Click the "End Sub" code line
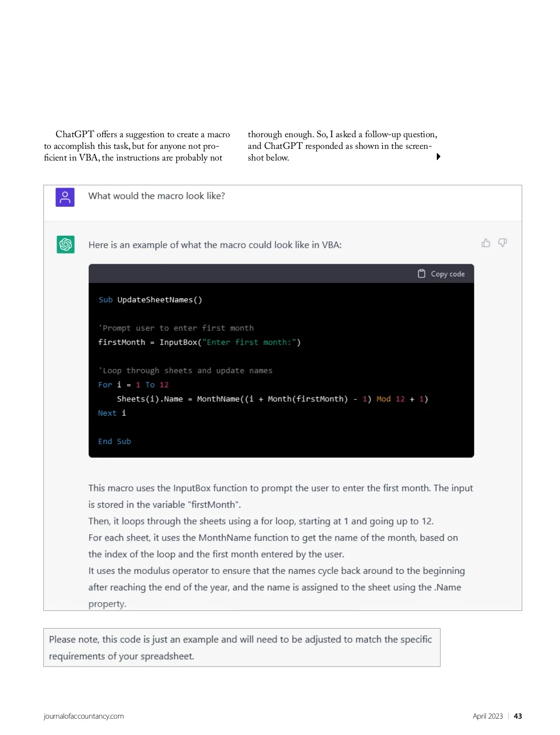The image size is (560, 735). 114,441
